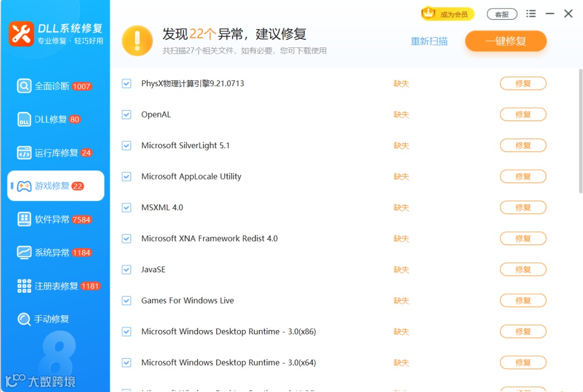Toggle the MSXML 4.0 checkbox
This screenshot has height=392, width=583.
point(126,208)
